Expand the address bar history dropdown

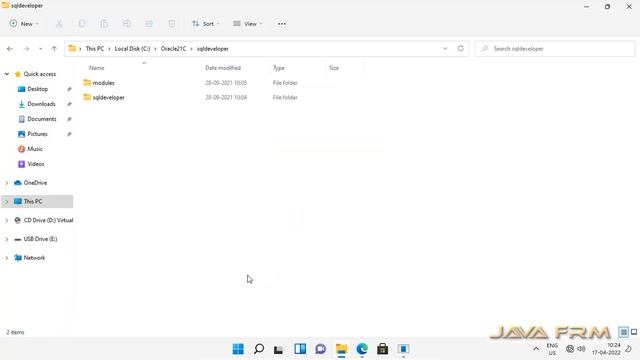pyautogui.click(x=445, y=49)
